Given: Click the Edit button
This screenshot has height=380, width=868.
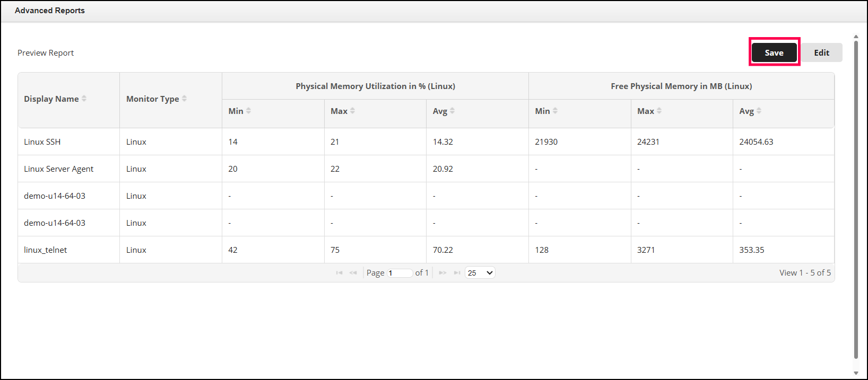Looking at the screenshot, I should 821,52.
